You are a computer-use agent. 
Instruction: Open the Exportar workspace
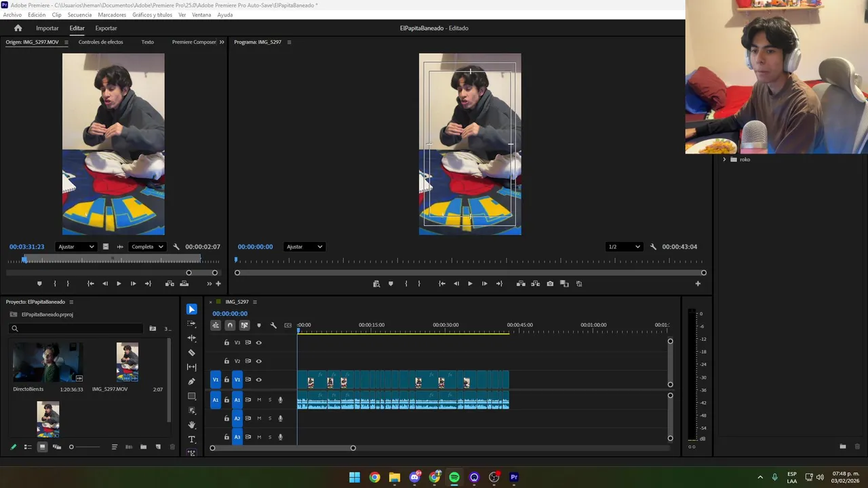coord(106,28)
